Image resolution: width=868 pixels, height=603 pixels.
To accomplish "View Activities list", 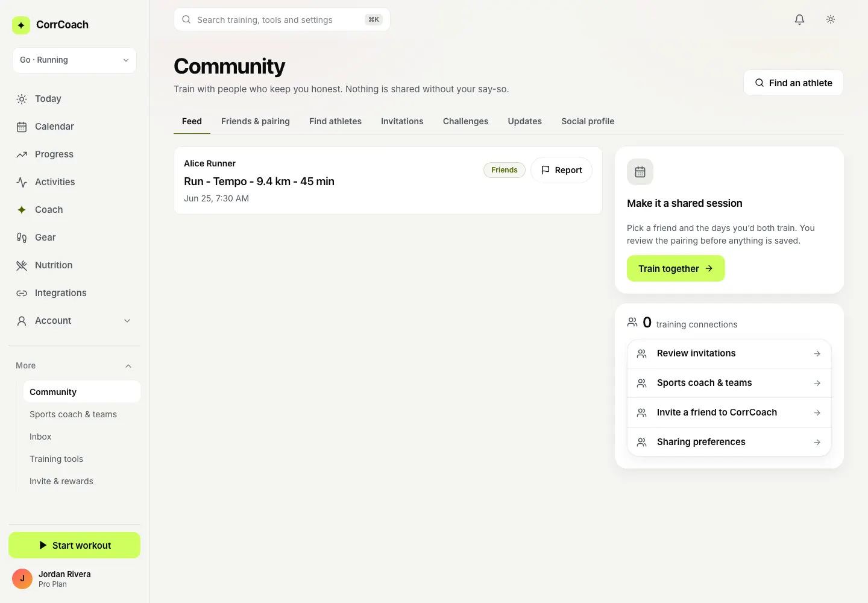I will click(74, 182).
